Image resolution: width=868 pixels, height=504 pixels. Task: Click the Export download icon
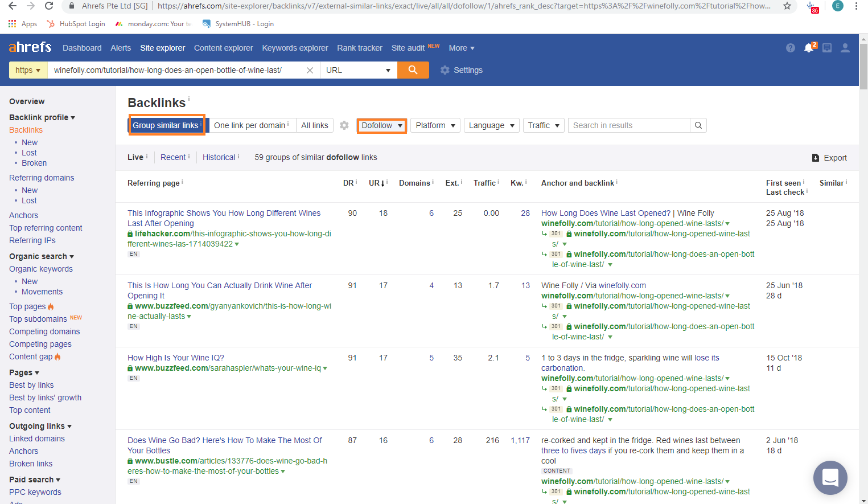816,158
